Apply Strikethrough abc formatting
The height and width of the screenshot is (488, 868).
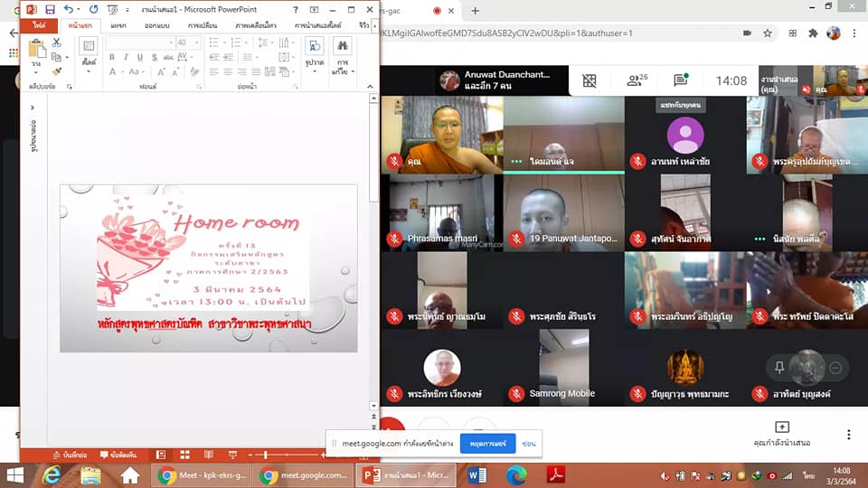tap(168, 57)
